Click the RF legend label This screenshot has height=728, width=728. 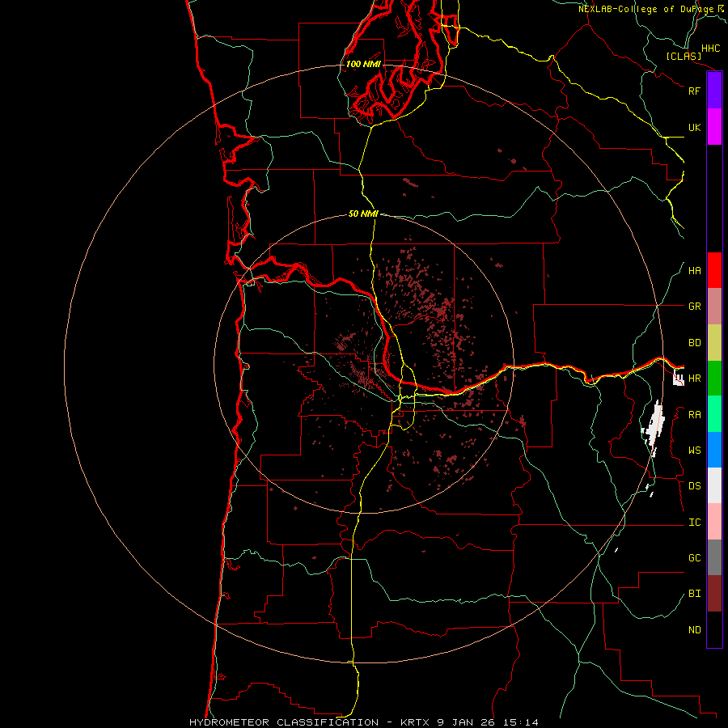pyautogui.click(x=694, y=91)
